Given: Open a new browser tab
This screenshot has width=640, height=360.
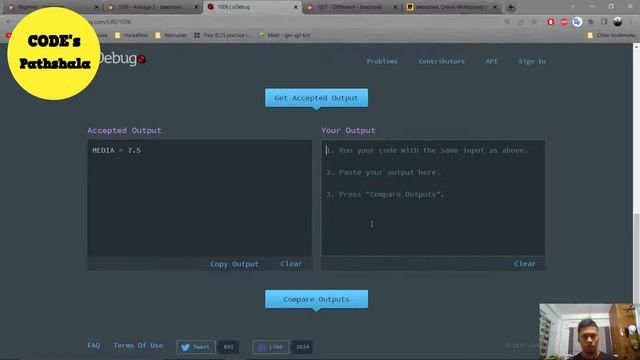Looking at the screenshot, I should tap(511, 7).
